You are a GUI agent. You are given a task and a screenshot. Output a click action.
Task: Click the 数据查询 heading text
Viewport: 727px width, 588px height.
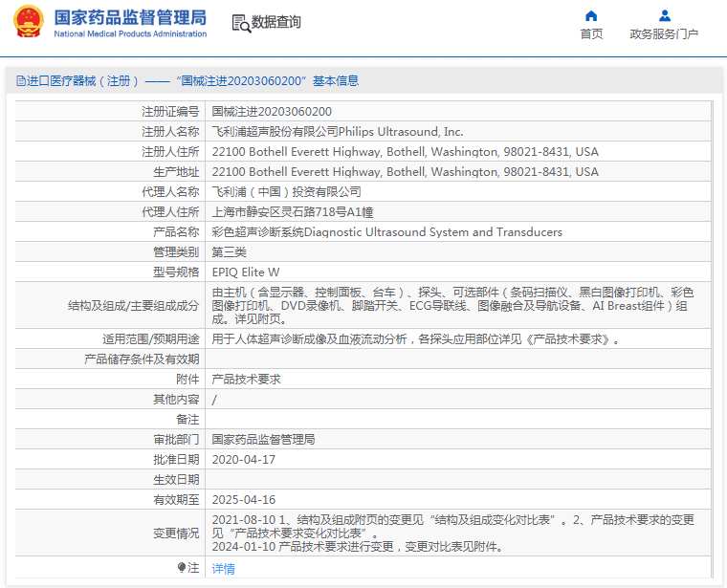tap(276, 22)
